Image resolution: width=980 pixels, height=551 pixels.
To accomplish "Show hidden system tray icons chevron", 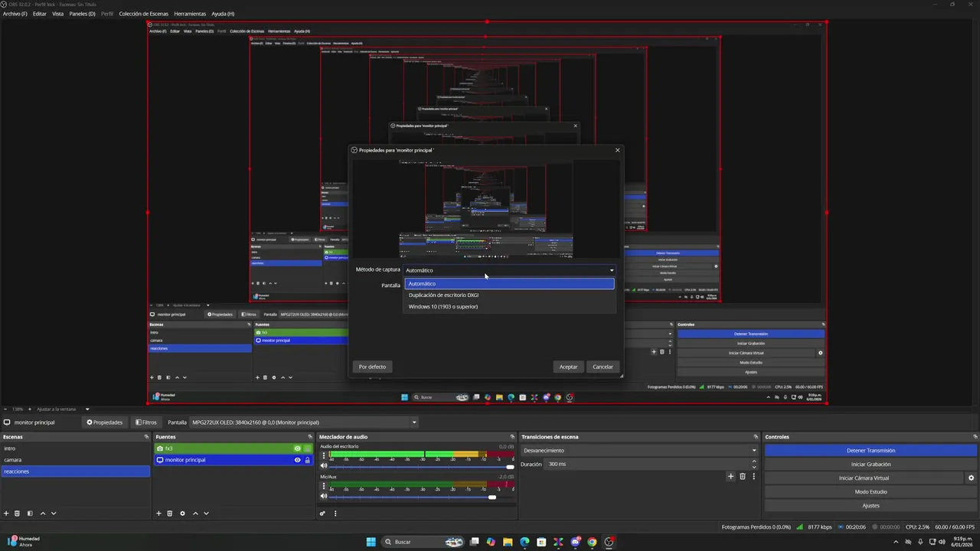I will pyautogui.click(x=897, y=542).
